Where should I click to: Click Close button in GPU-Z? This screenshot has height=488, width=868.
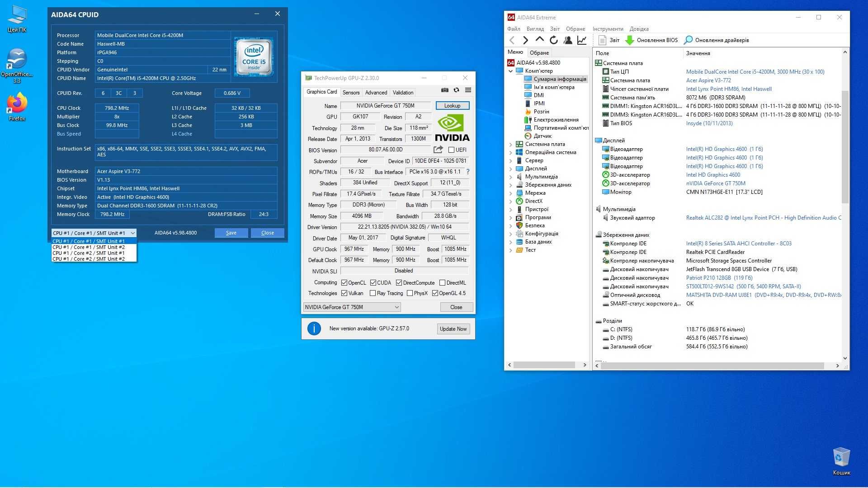point(456,307)
